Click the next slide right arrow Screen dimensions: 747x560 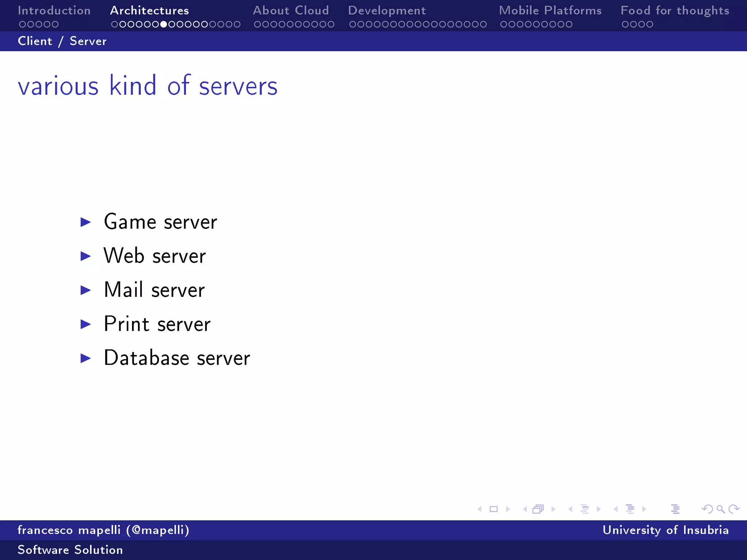point(508,509)
